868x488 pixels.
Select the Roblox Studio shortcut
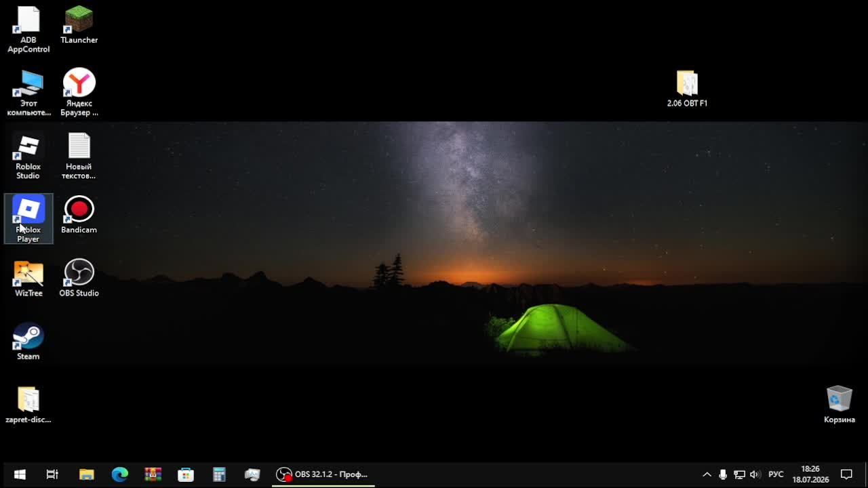pos(28,156)
